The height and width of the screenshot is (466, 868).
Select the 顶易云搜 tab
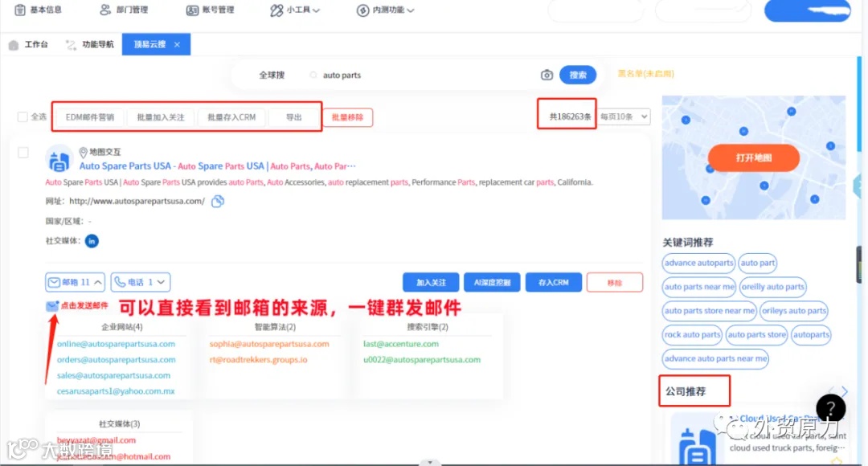[150, 44]
